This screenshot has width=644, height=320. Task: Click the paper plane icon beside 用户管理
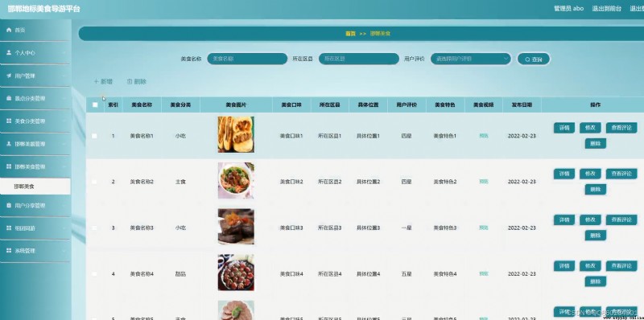(x=9, y=76)
